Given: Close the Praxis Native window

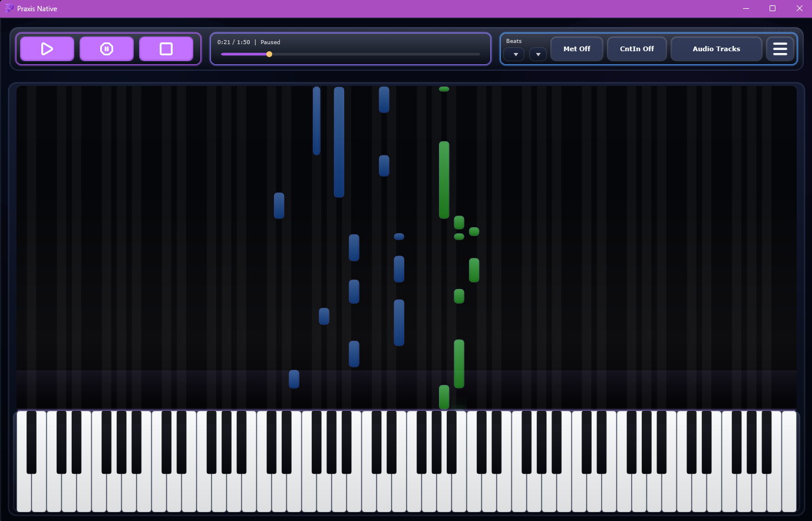Looking at the screenshot, I should [x=800, y=8].
